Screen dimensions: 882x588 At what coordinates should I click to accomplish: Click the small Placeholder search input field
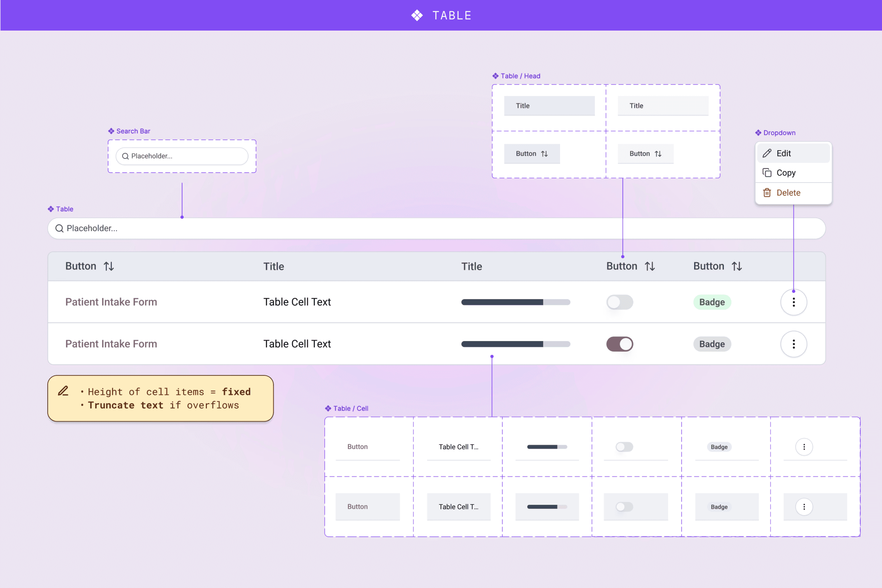coord(182,156)
